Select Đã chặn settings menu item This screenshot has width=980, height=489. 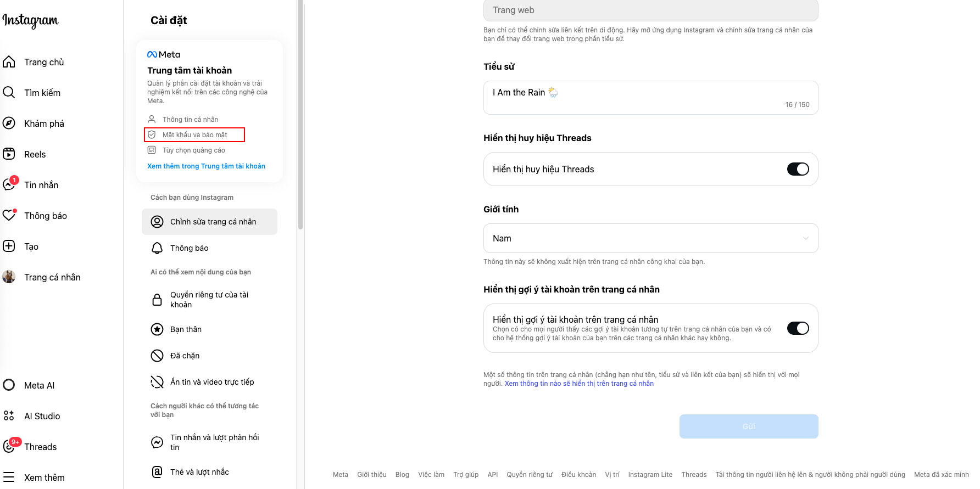(209, 356)
